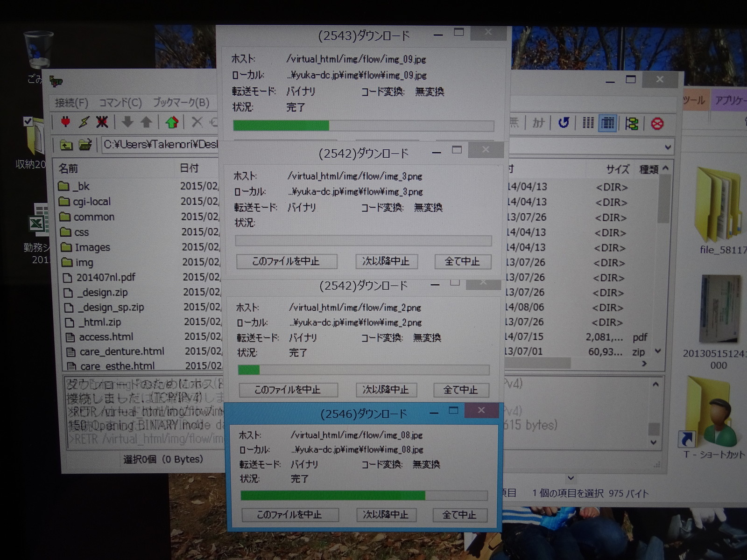Click the blue Refresh arrow icon
Viewport: 747px width, 560px height.
pyautogui.click(x=564, y=122)
